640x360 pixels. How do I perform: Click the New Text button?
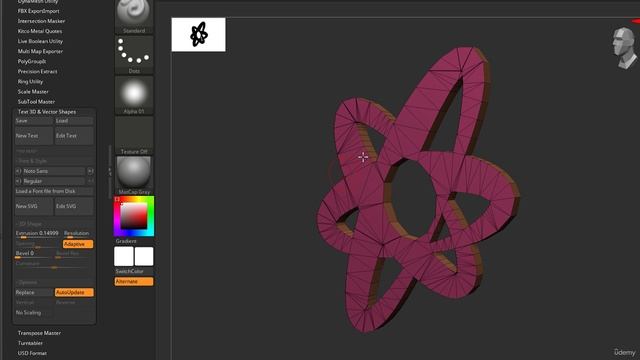34,136
